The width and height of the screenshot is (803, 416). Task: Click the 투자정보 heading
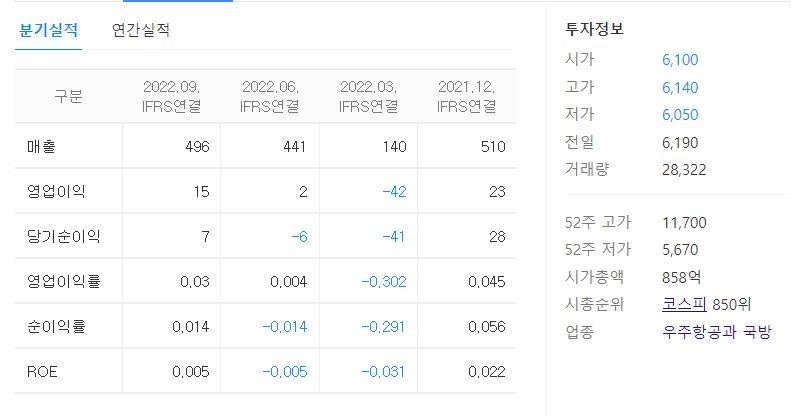595,29
